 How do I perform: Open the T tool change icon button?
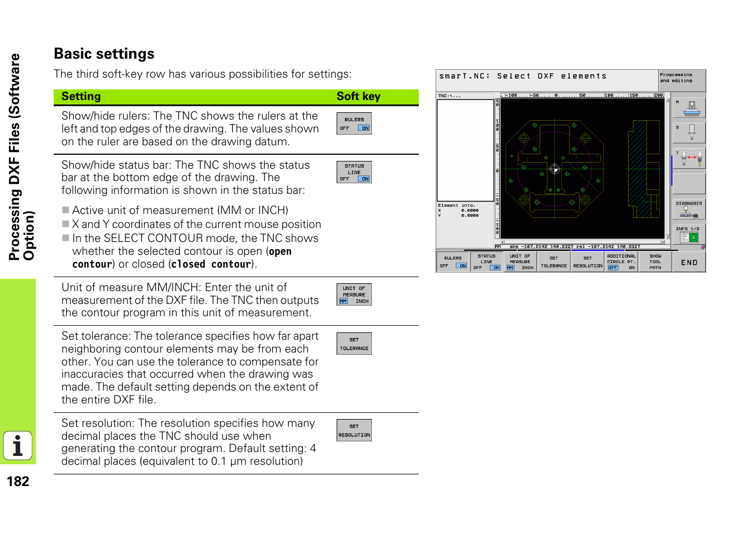[689, 158]
